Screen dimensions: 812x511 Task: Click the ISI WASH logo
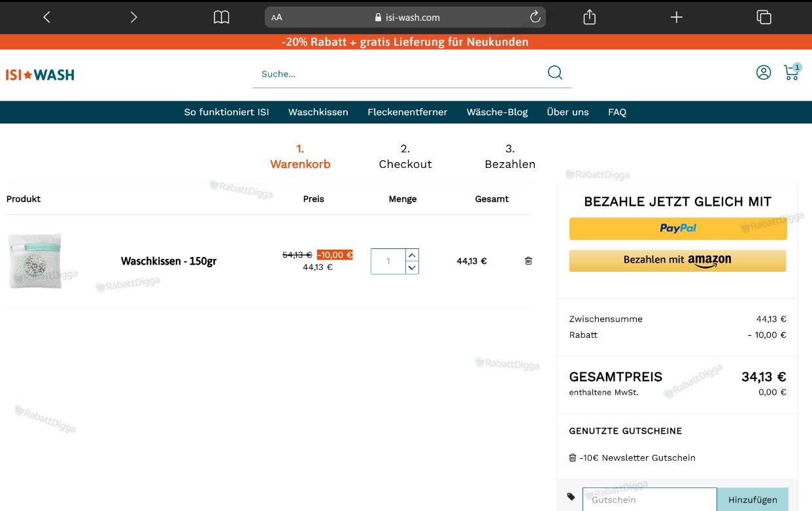pyautogui.click(x=40, y=75)
